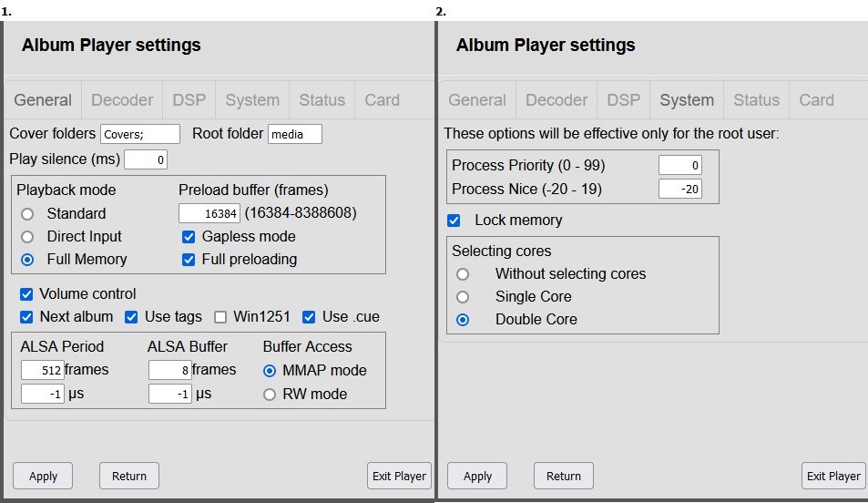Focus the Cover folders input field

click(140, 134)
